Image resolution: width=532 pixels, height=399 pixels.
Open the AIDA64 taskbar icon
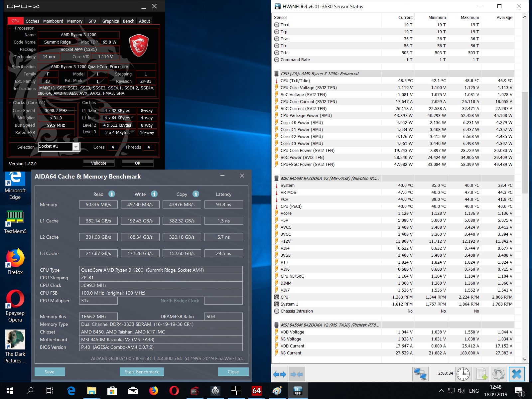point(256,391)
